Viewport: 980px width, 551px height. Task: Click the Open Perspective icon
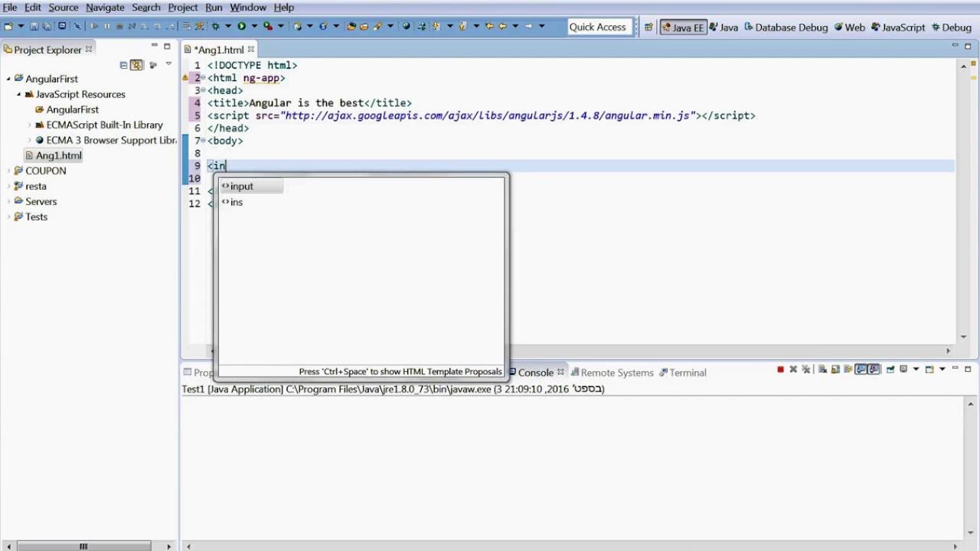[648, 27]
